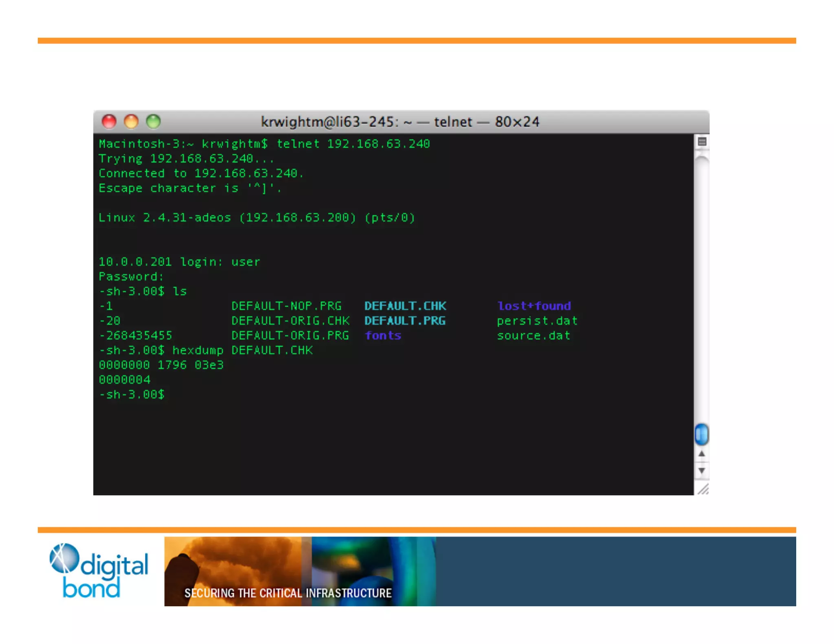834x644 pixels.
Task: Click the Digital Bond logo
Action: [99, 571]
